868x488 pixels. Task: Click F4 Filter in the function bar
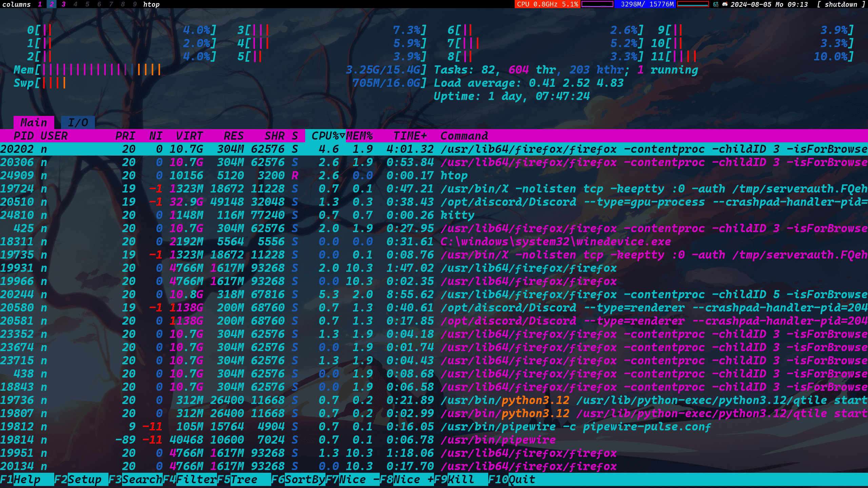click(190, 480)
